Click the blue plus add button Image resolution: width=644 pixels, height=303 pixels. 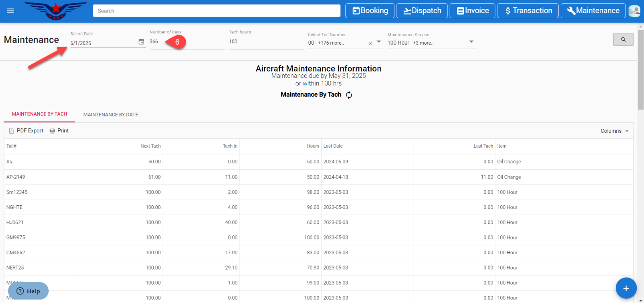(626, 288)
